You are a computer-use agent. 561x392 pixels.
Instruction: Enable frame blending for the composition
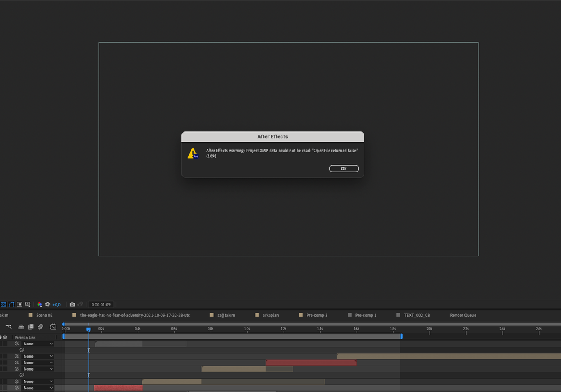coord(31,326)
